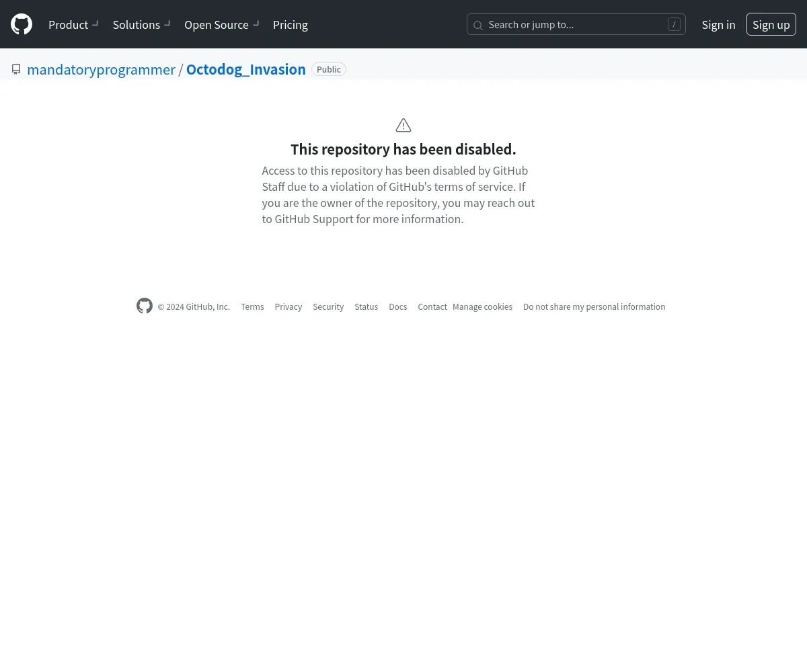Image resolution: width=807 pixels, height=672 pixels.
Task: Sign in to GitHub
Action: (x=718, y=25)
